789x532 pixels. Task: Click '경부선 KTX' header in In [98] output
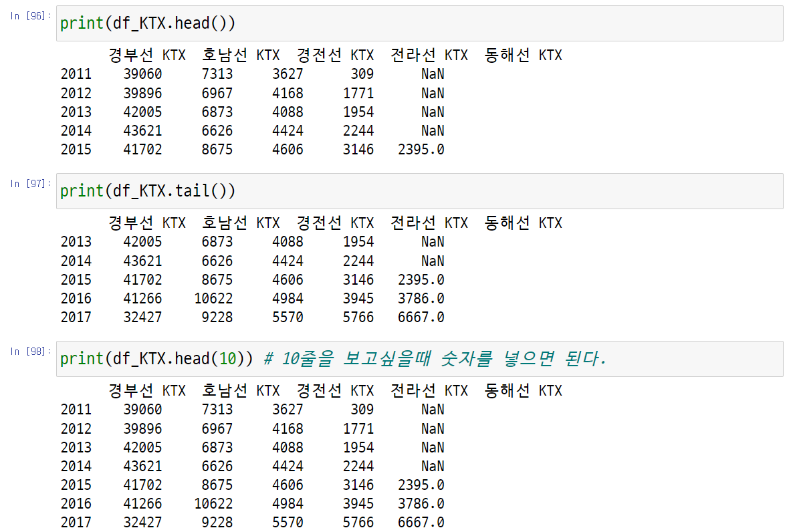click(x=147, y=390)
